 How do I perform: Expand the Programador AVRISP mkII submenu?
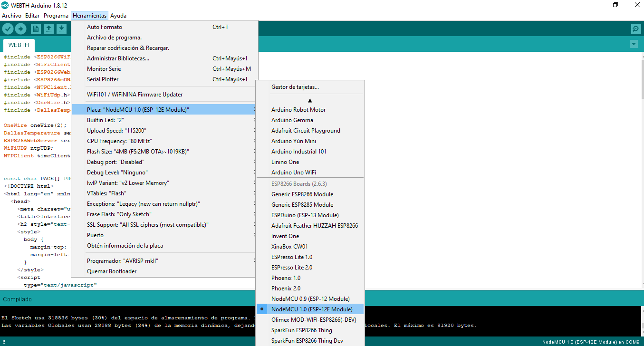pyautogui.click(x=164, y=261)
